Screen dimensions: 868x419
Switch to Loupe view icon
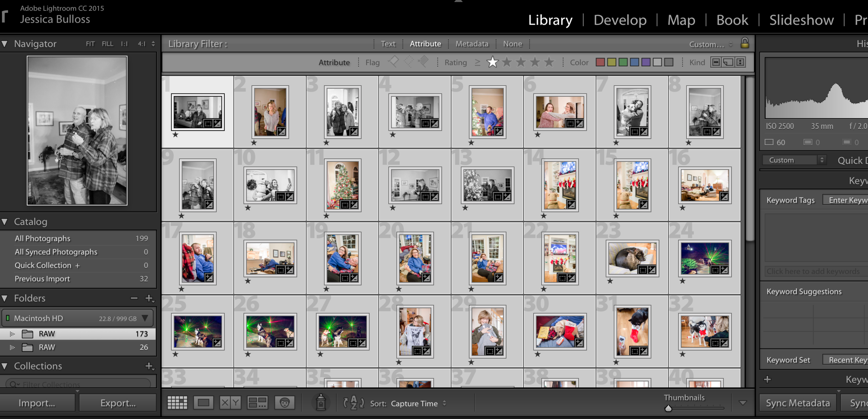pos(203,403)
